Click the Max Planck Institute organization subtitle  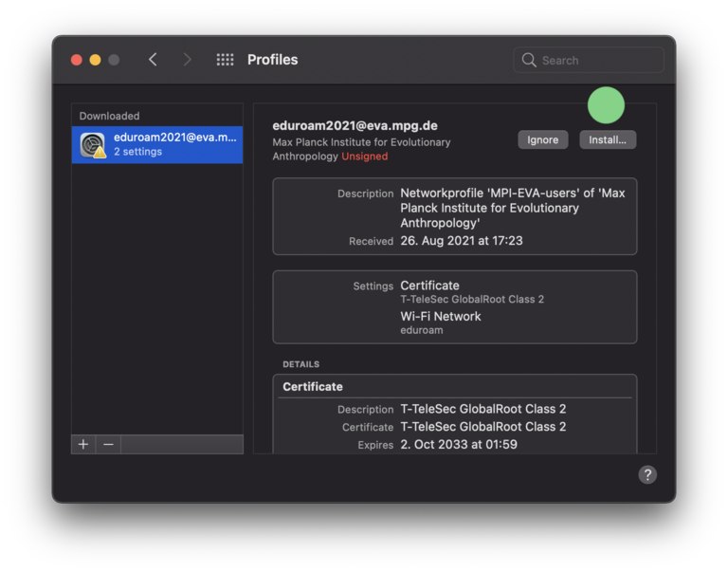click(361, 149)
